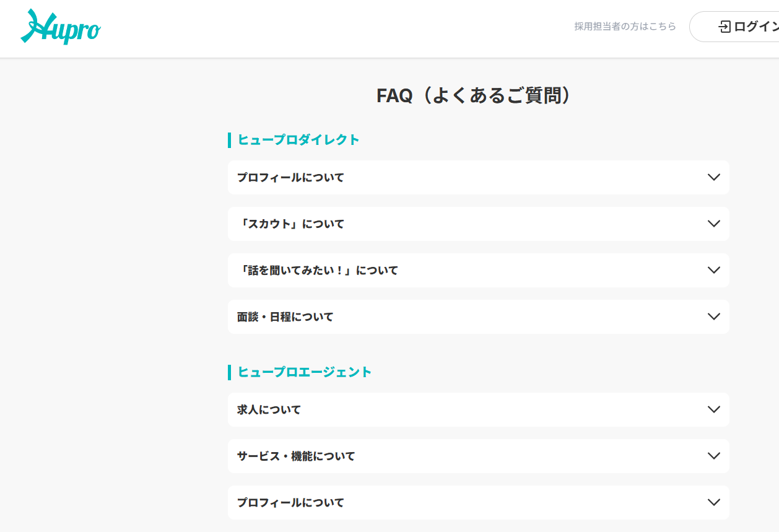Show the サービス・機能について answers label
Viewport: 779px width, 532px height.
(296, 456)
